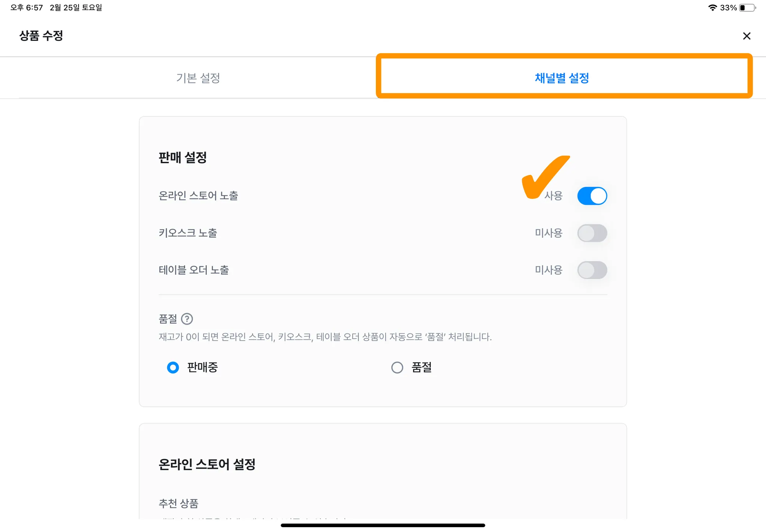The width and height of the screenshot is (766, 532).
Task: Toggle the 온라인 스토어 노출 switch
Action: tap(592, 196)
